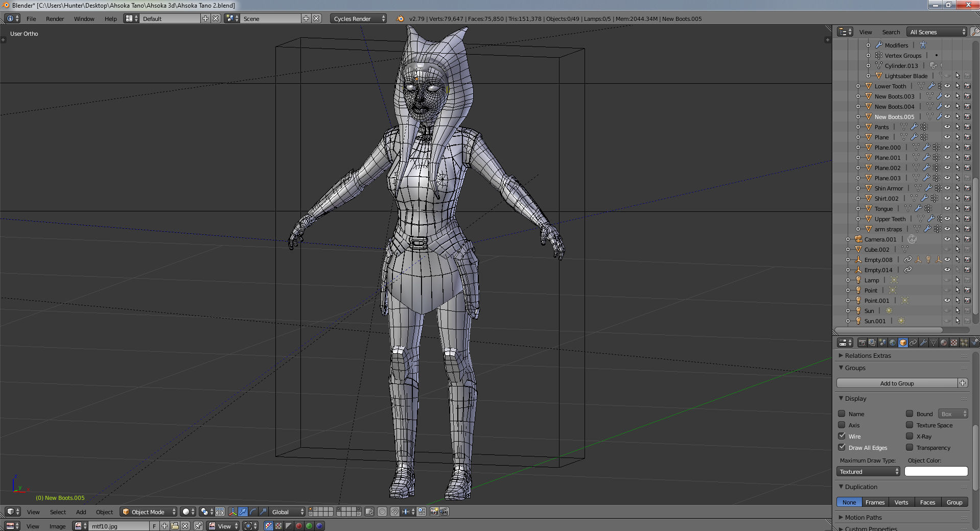Uncheck Draw All Edges checkbox
The width and height of the screenshot is (980, 531).
click(x=842, y=447)
